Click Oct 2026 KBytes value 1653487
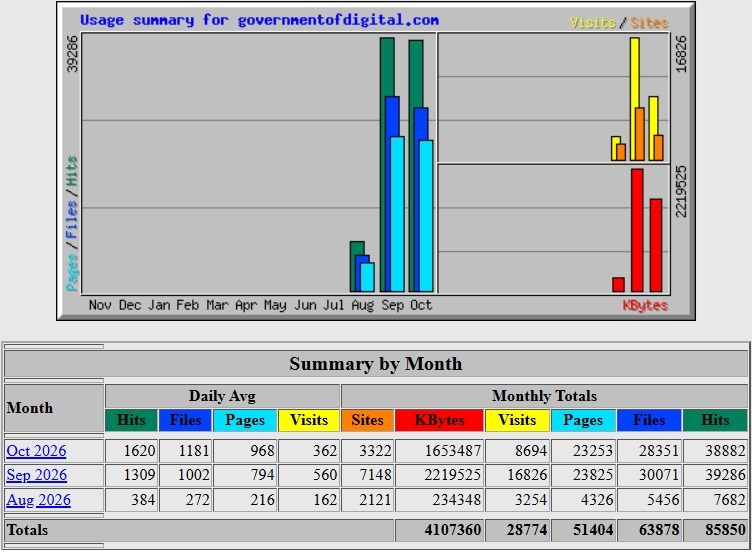This screenshot has width=752, height=553. coord(453,451)
